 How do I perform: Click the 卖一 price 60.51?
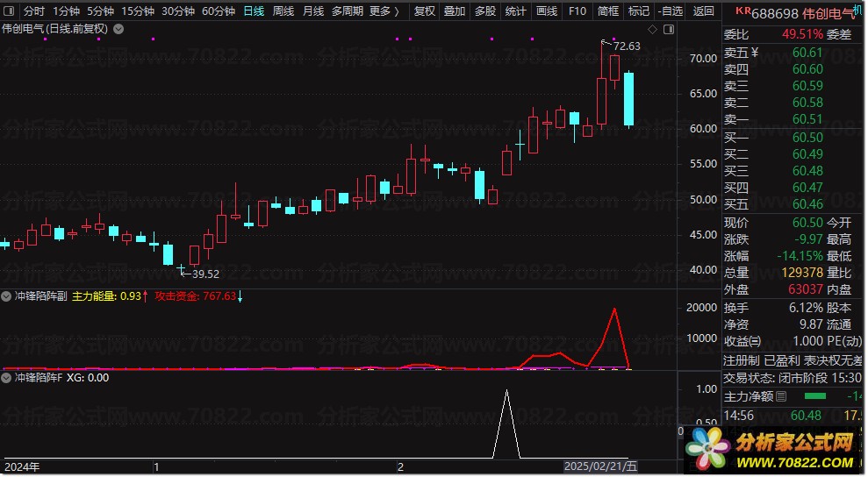pyautogui.click(x=807, y=119)
